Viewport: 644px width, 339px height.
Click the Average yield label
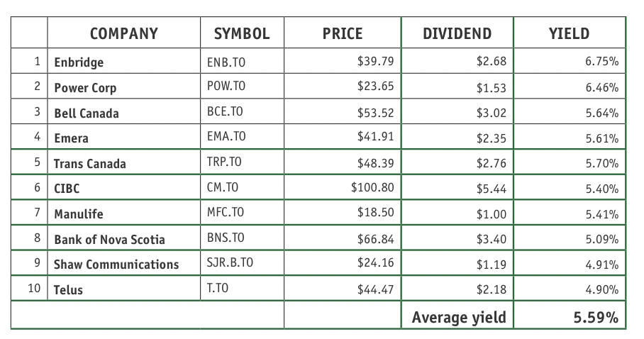coord(459,317)
